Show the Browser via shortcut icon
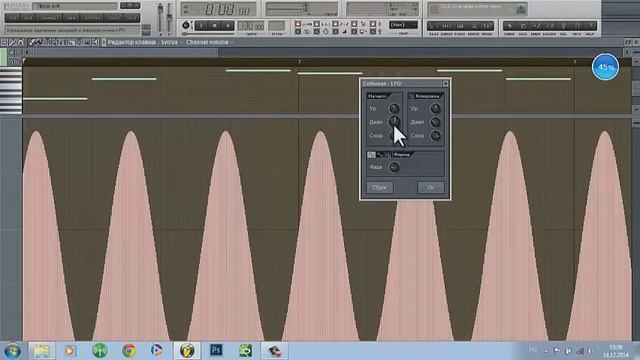The width and height of the screenshot is (640, 360). pos(473,27)
